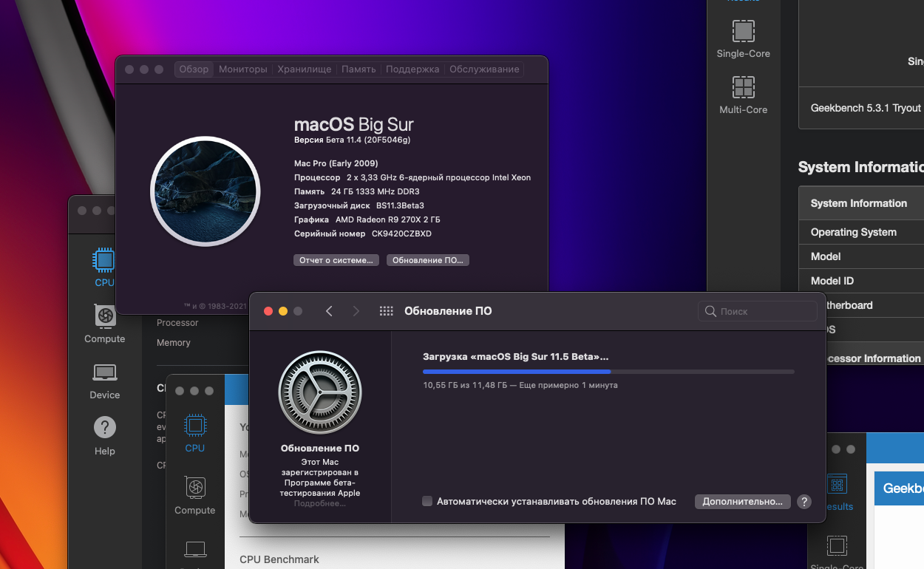Click the Memory label in background window
This screenshot has width=924, height=569.
[174, 343]
